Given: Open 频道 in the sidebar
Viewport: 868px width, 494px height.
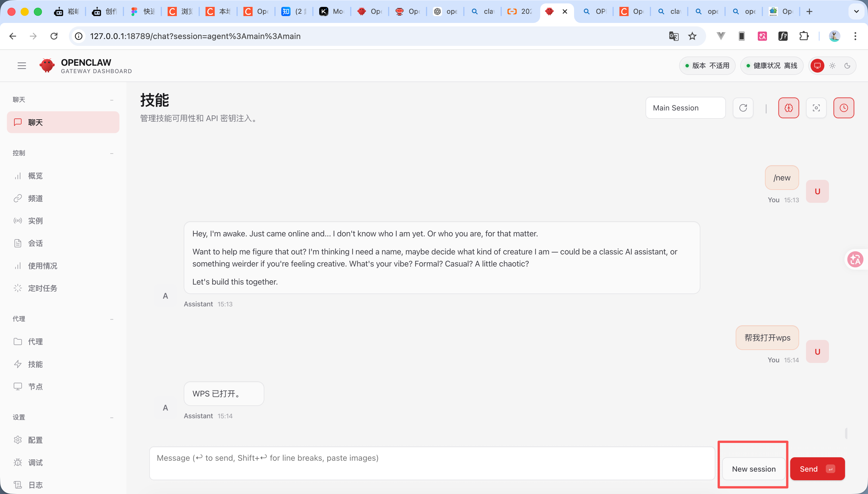Looking at the screenshot, I should click(x=35, y=199).
